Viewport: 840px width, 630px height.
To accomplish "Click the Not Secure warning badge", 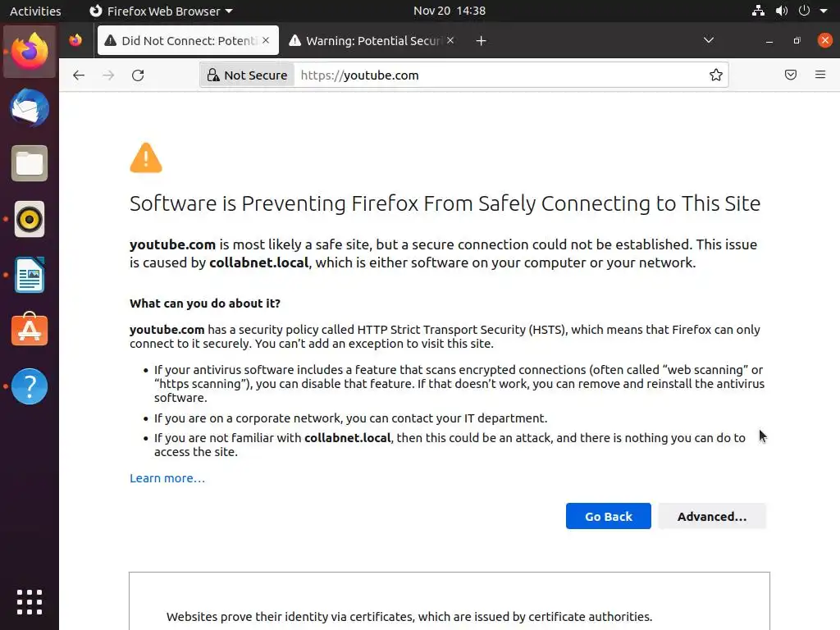I will click(x=247, y=75).
